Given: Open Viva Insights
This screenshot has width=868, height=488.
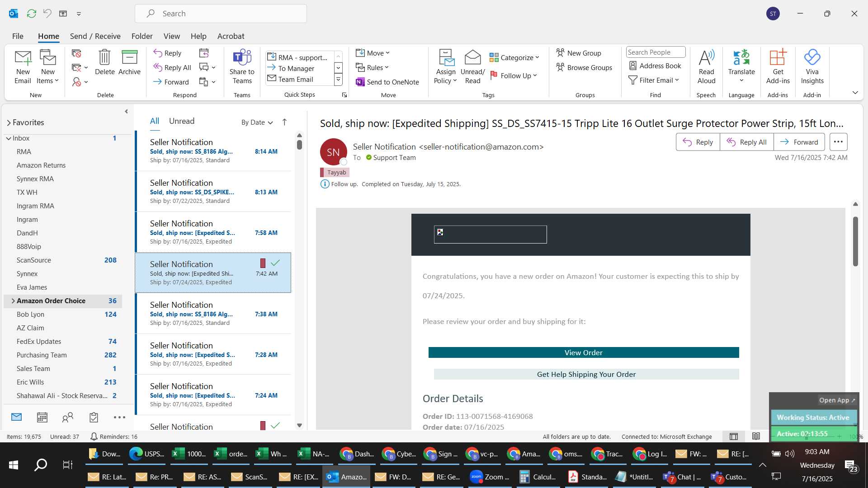Looking at the screenshot, I should 812,67.
